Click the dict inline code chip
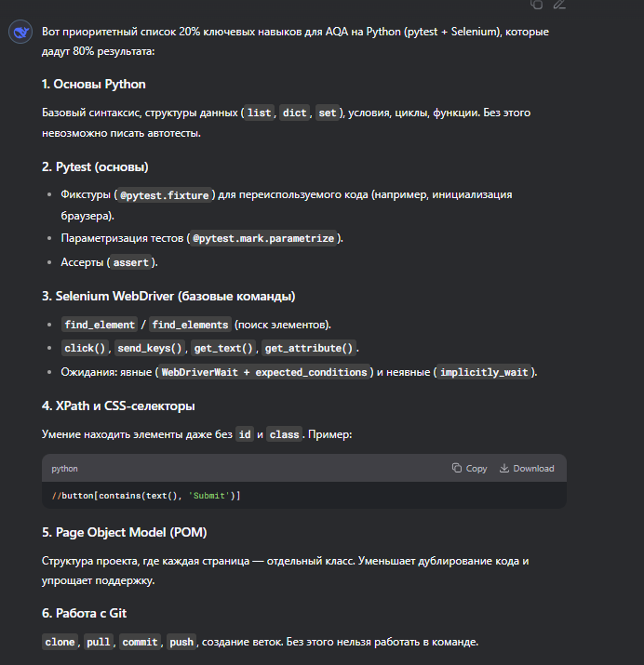The height and width of the screenshot is (665, 644). (x=294, y=113)
